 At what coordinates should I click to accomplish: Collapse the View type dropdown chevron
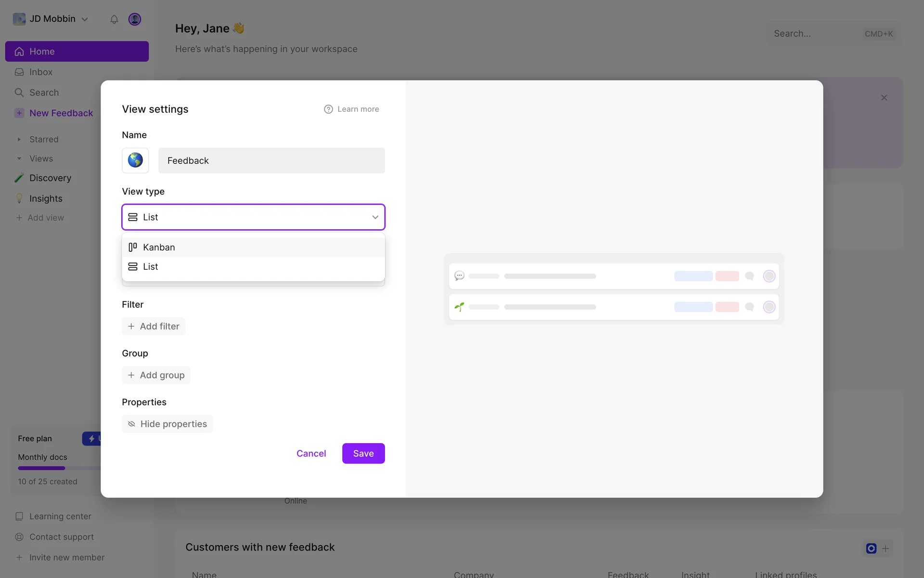(375, 217)
